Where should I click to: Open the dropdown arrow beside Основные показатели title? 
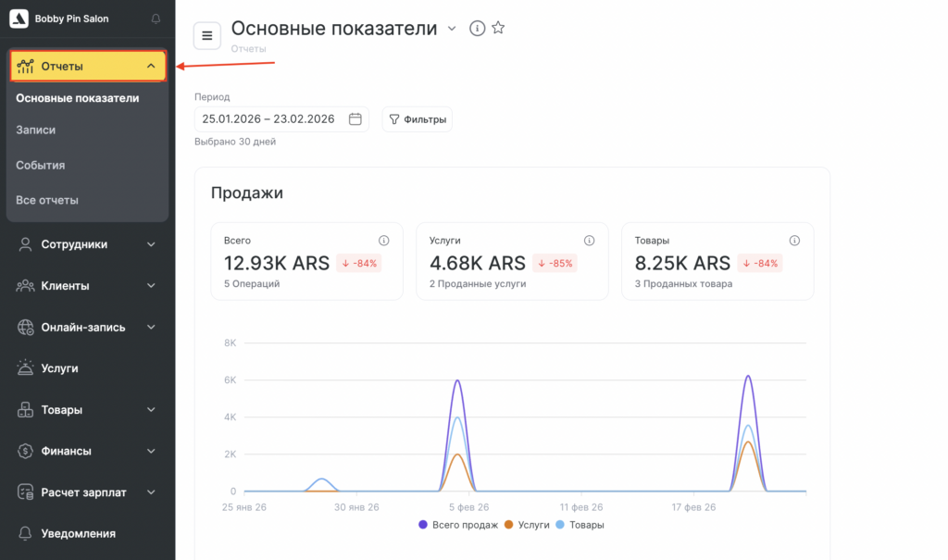click(452, 29)
